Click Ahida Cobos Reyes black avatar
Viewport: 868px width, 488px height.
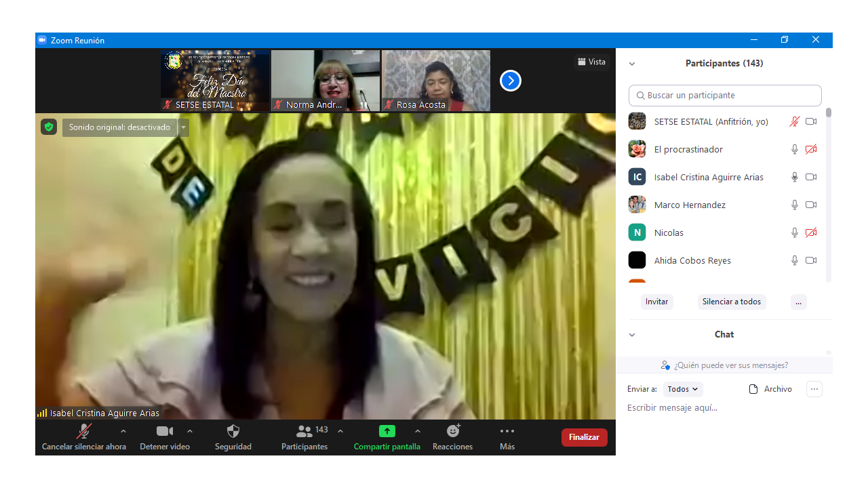click(x=637, y=260)
